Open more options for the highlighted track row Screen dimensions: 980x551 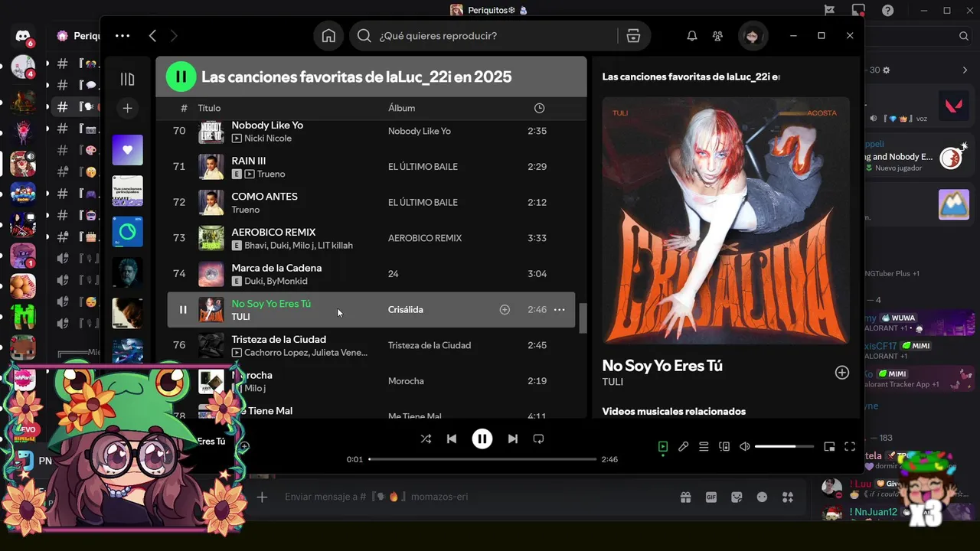[559, 309]
